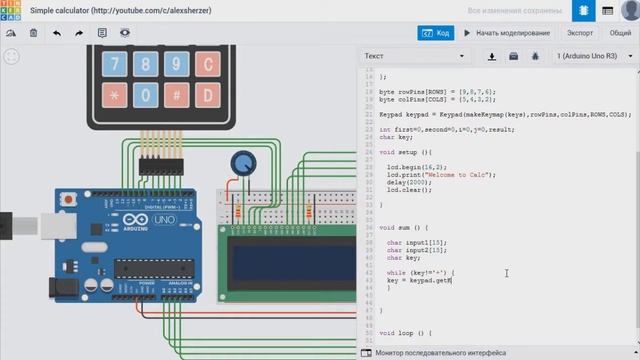Open the Код code editor button
The height and width of the screenshot is (360, 640).
(436, 33)
